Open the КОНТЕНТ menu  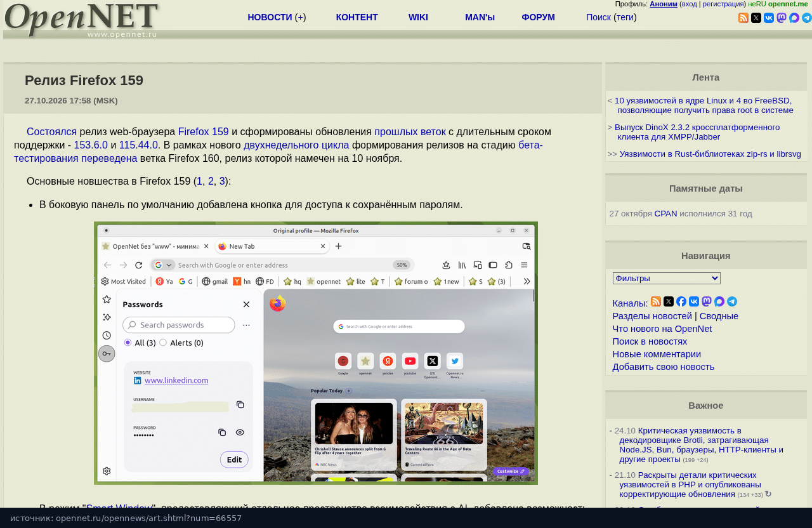357,17
